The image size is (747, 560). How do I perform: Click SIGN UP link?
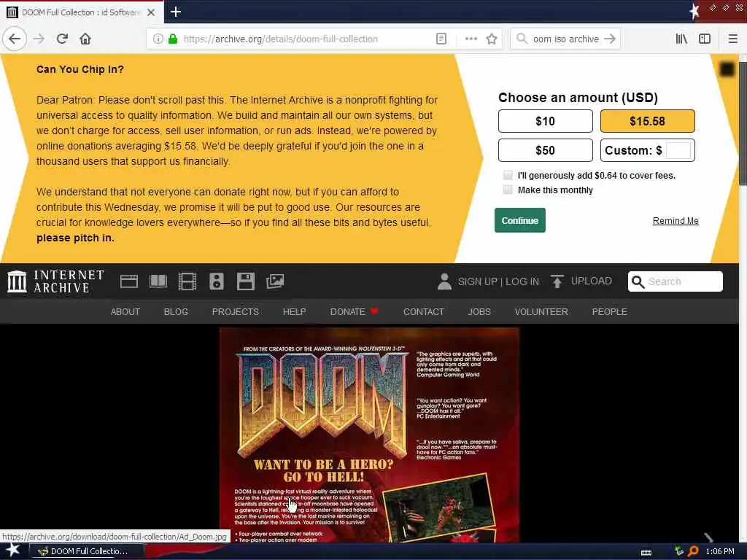477,281
